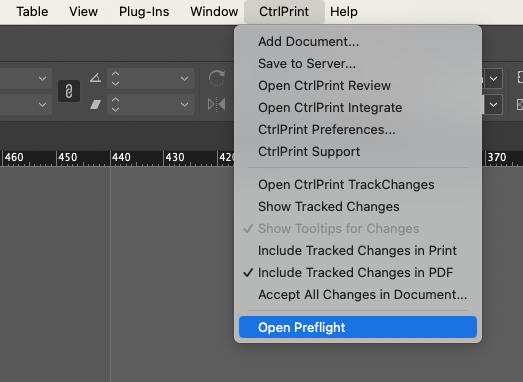The image size is (523, 382).
Task: Expand the shear angle dropdown
Action: pos(184,105)
